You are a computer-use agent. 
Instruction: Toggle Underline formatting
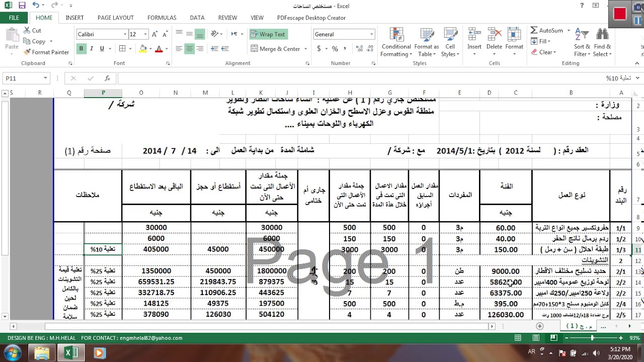pyautogui.click(x=102, y=49)
